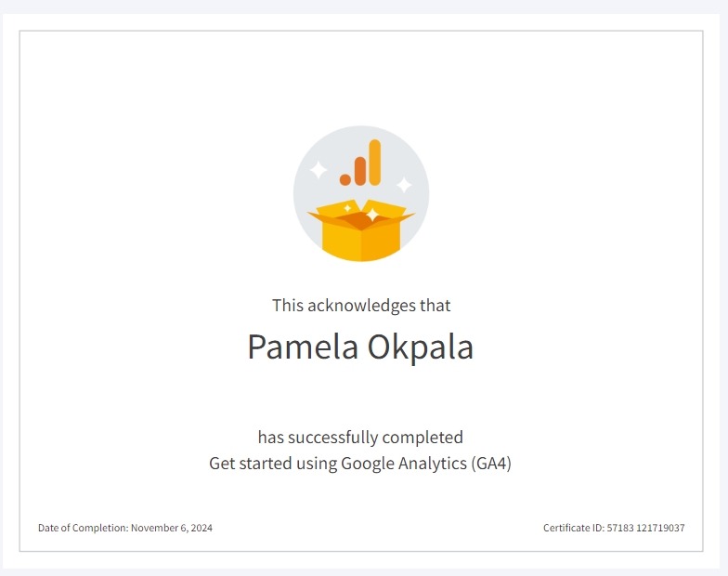
Task: Click the tallest yellow bar of the Analytics logo
Action: point(375,162)
